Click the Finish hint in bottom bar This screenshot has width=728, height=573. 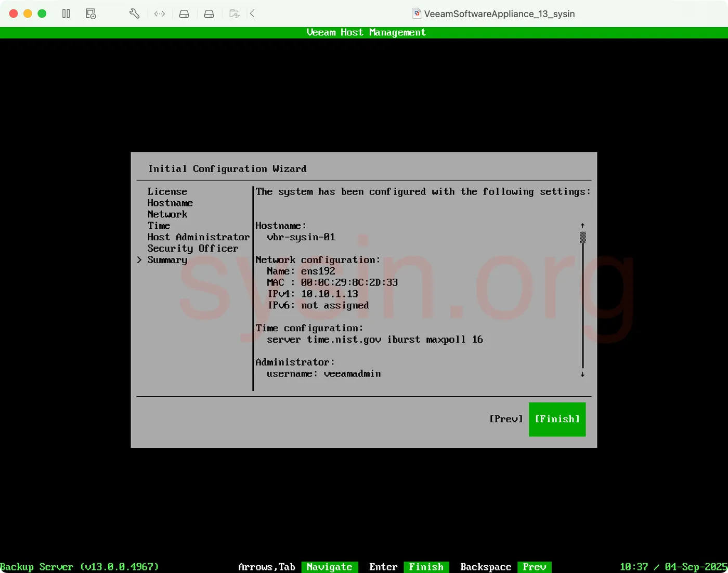point(426,567)
